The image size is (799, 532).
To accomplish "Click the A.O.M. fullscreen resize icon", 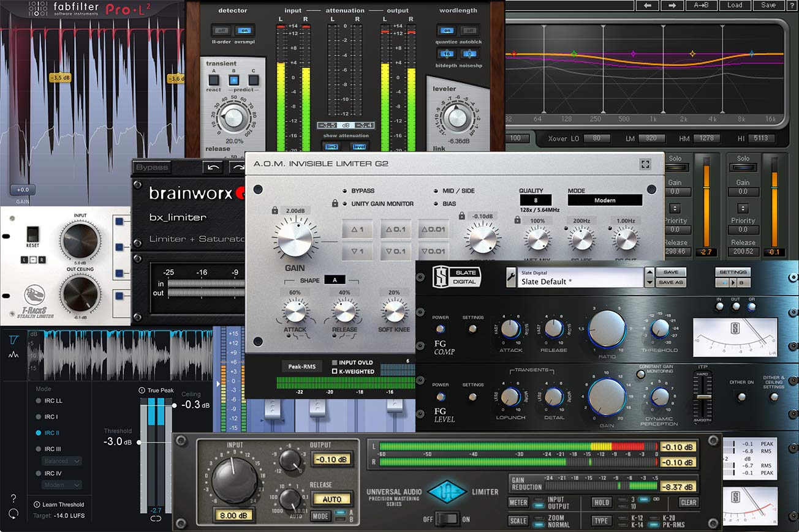I will click(645, 164).
